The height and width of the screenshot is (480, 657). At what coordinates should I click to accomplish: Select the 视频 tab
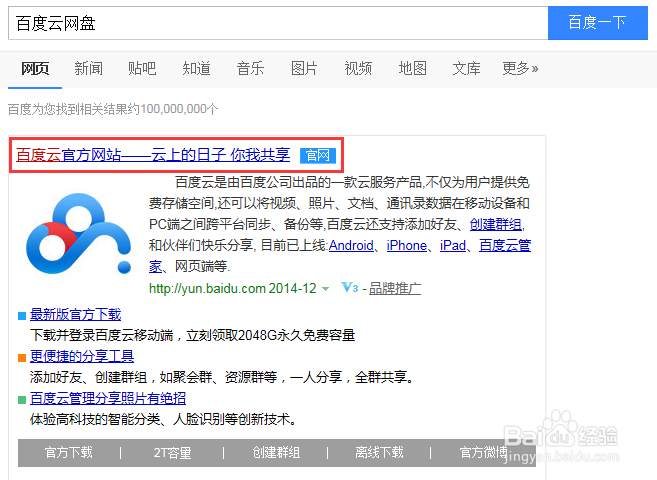pos(358,68)
